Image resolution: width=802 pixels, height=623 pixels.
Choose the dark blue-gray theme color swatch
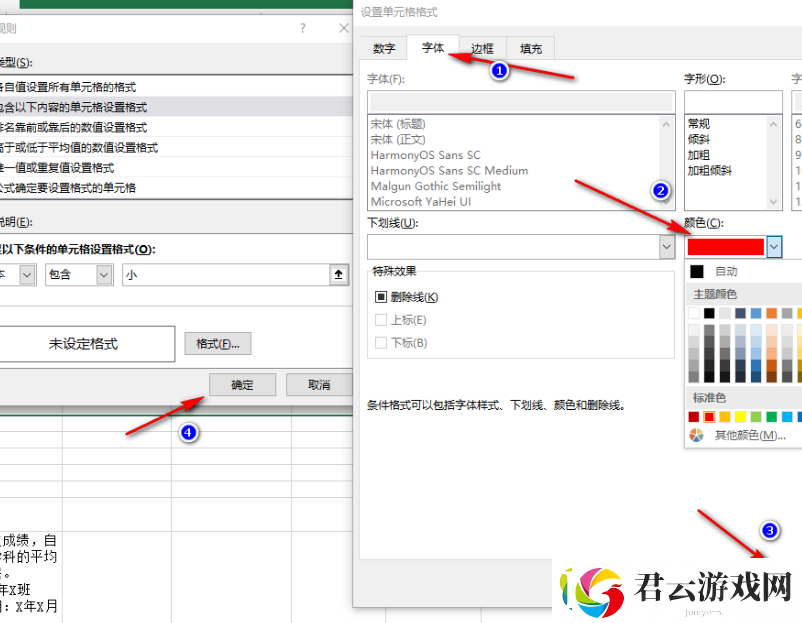[740, 313]
